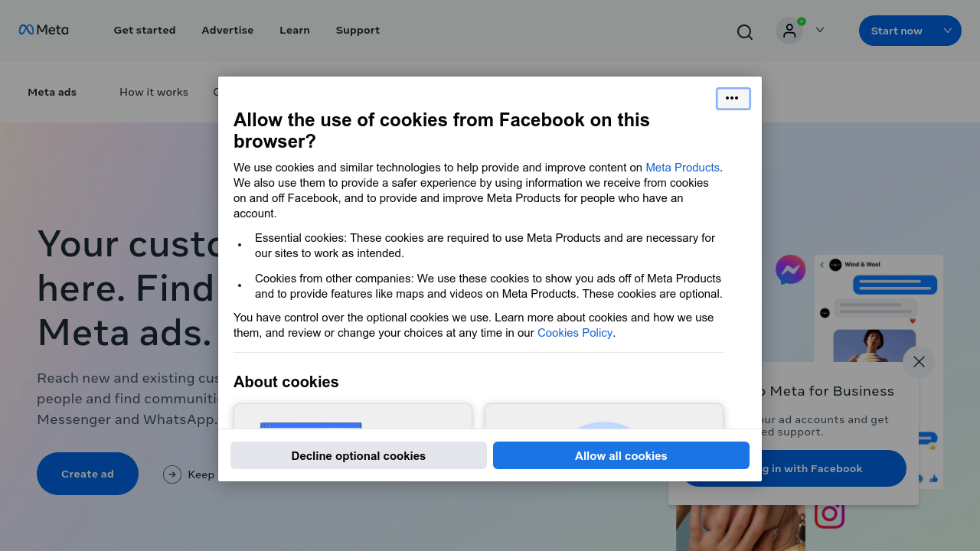Open the Advertise menu item
This screenshot has height=551, width=980.
click(227, 30)
